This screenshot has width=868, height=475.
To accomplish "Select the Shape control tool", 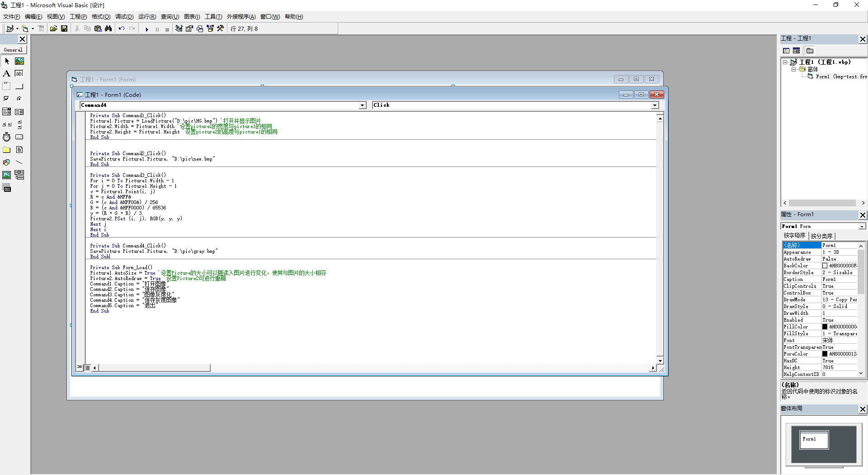I will click(x=7, y=162).
